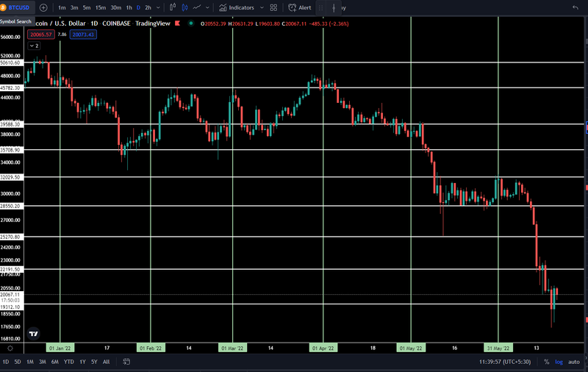588x372 pixels.
Task: Switch to the 15m interval
Action: point(100,7)
